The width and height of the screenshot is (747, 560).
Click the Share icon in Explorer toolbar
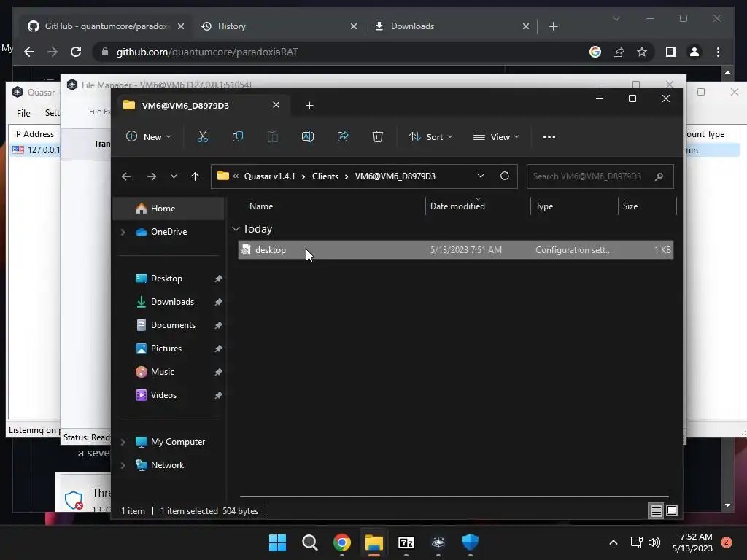[x=343, y=136]
